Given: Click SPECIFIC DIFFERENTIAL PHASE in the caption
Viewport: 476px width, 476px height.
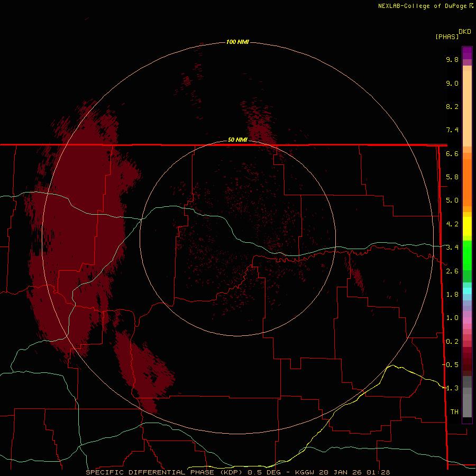Looking at the screenshot, I should pyautogui.click(x=151, y=472).
